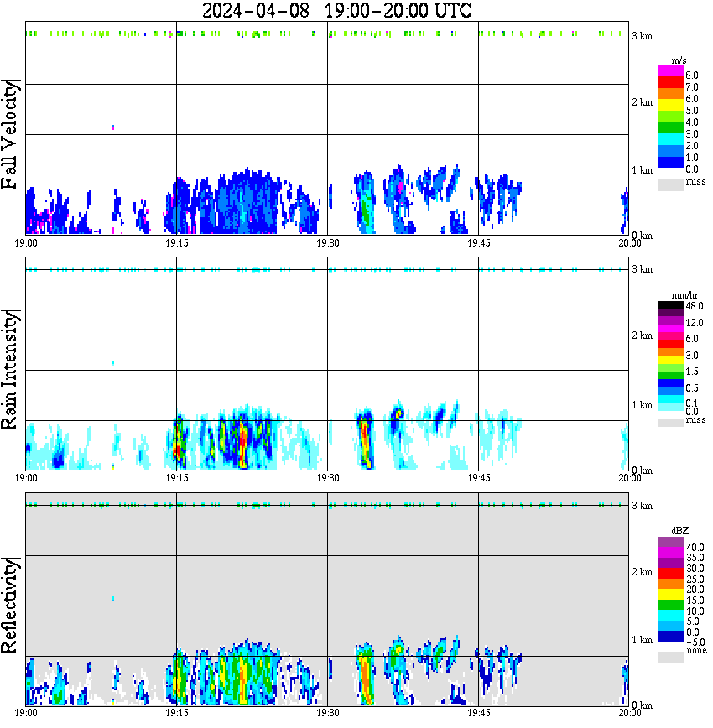
Task: Select the gray miss swatch in the m/s legend
Action: click(x=670, y=185)
